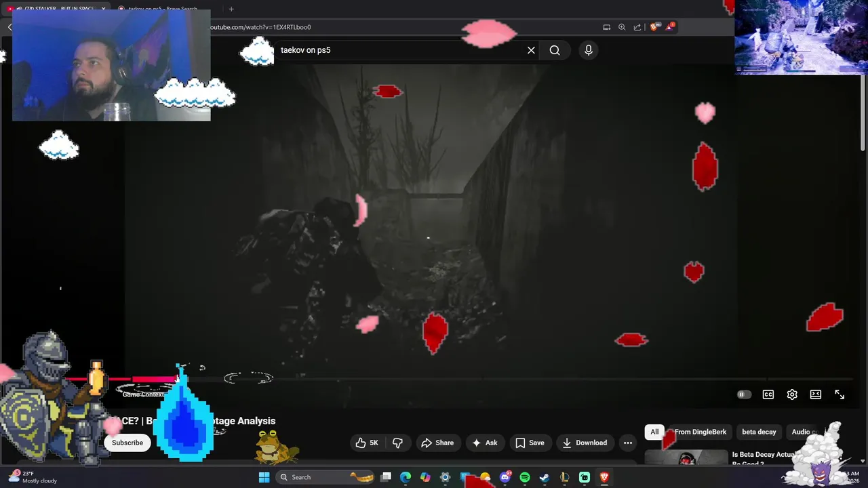Start voice search with microphone
Screen dimensions: 868x488
tap(589, 50)
